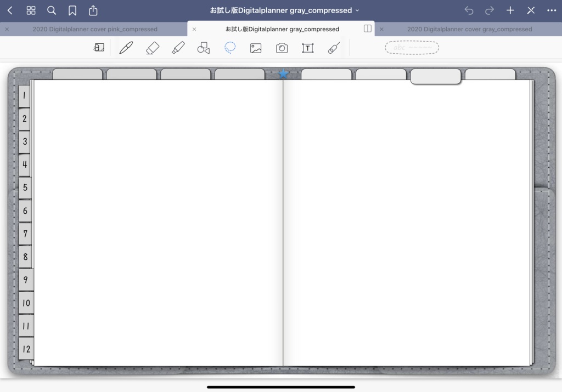Jump to month tab 10
Viewport: 562px width, 392px height.
tap(26, 303)
